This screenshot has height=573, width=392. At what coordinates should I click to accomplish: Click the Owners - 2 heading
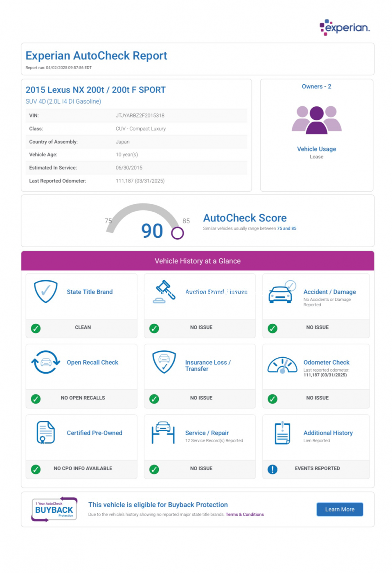(316, 86)
